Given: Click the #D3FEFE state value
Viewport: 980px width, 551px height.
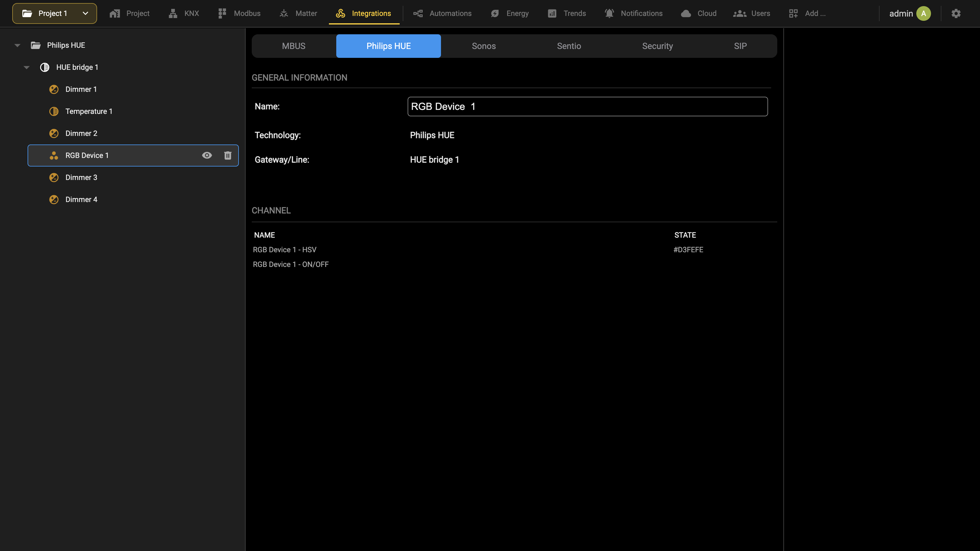Looking at the screenshot, I should click(688, 250).
